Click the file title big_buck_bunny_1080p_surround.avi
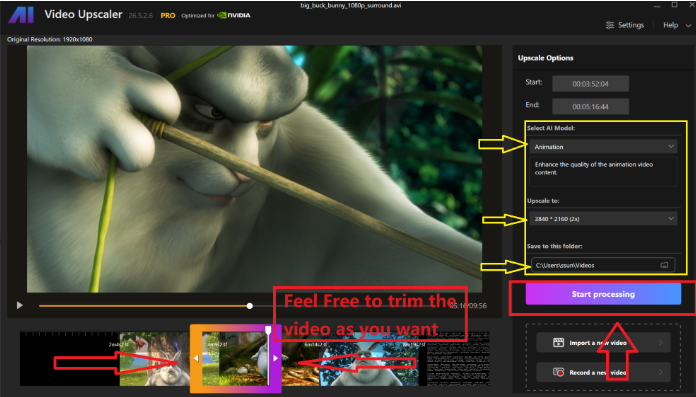This screenshot has width=696, height=397. click(x=351, y=5)
